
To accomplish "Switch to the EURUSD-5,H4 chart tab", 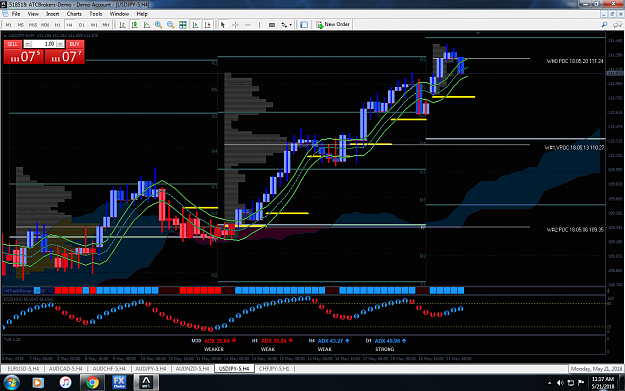I will (23, 369).
